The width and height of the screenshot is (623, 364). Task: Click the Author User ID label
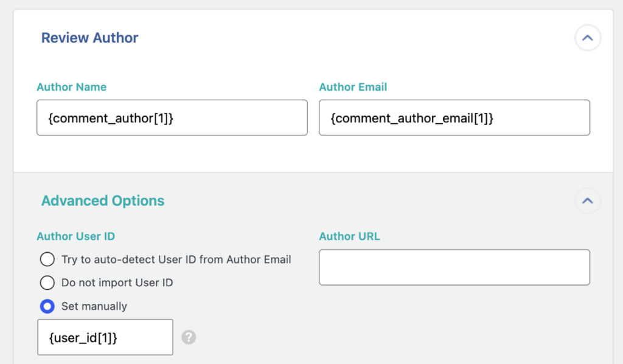pyautogui.click(x=76, y=236)
